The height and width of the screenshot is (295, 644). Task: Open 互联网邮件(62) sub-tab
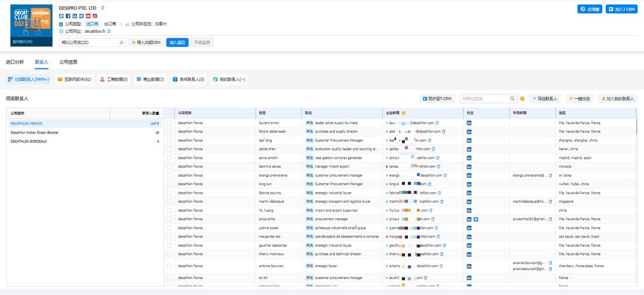(x=75, y=79)
